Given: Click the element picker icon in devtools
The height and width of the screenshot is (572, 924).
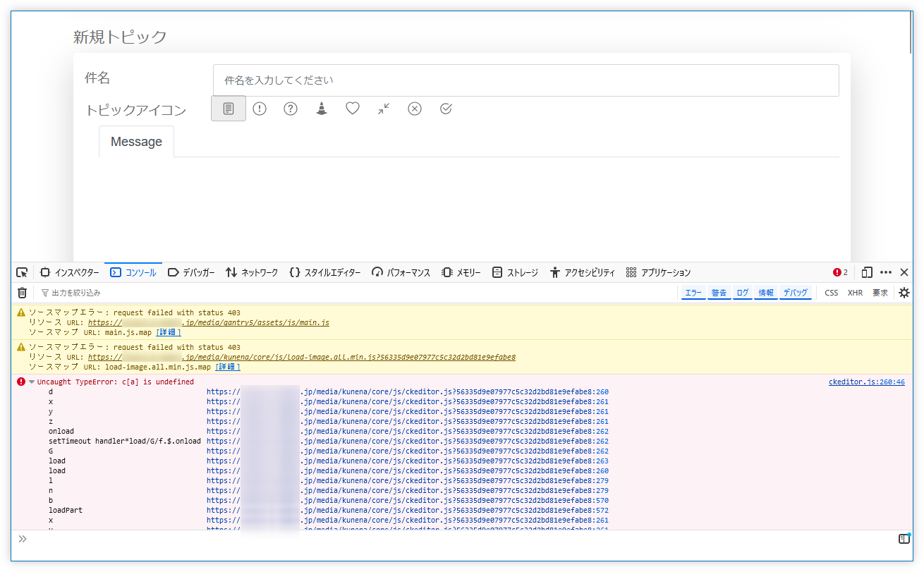Looking at the screenshot, I should [22, 272].
